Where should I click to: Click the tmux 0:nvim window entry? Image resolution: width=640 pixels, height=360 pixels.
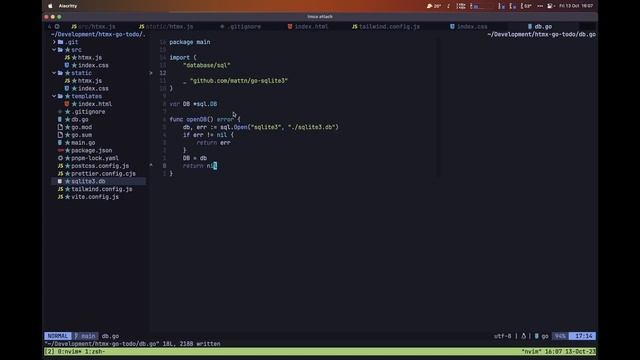click(70, 351)
